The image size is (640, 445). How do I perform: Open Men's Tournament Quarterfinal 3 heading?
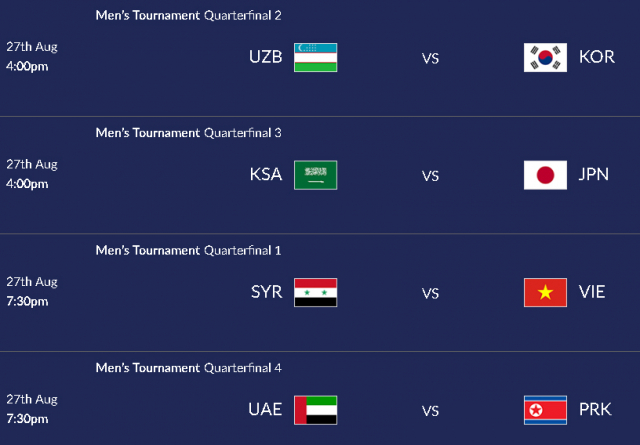[x=189, y=133]
